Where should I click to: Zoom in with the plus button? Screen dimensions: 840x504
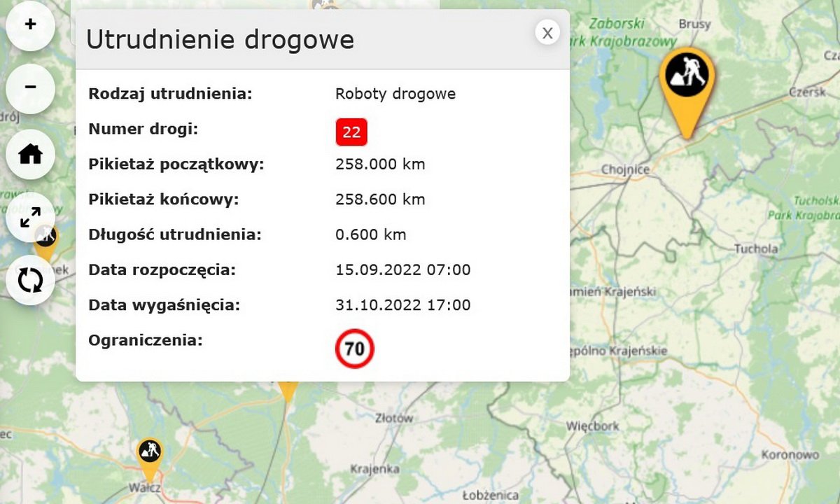click(x=30, y=25)
